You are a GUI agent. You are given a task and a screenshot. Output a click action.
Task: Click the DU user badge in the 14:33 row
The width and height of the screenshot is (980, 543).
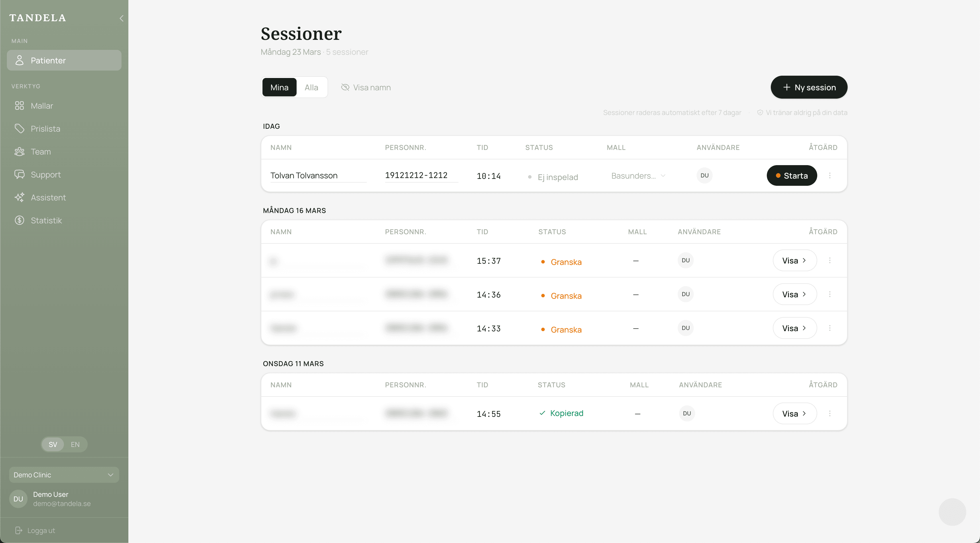pos(685,328)
